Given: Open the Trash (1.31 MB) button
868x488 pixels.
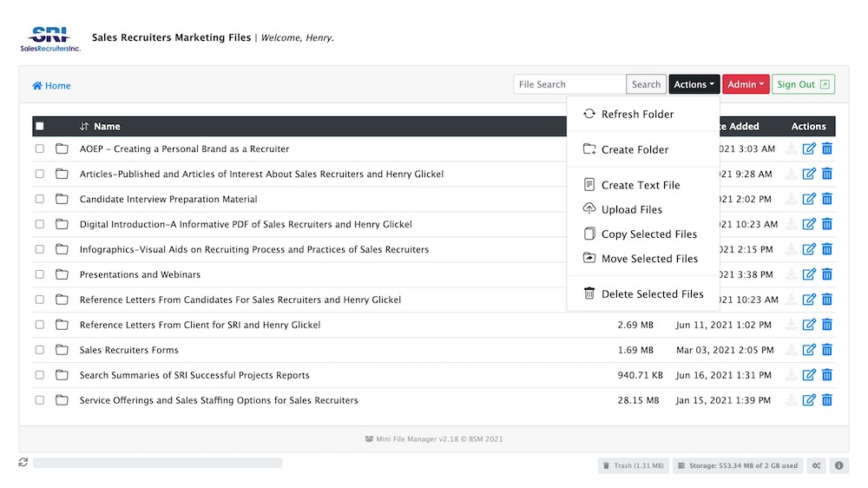Looking at the screenshot, I should (634, 465).
